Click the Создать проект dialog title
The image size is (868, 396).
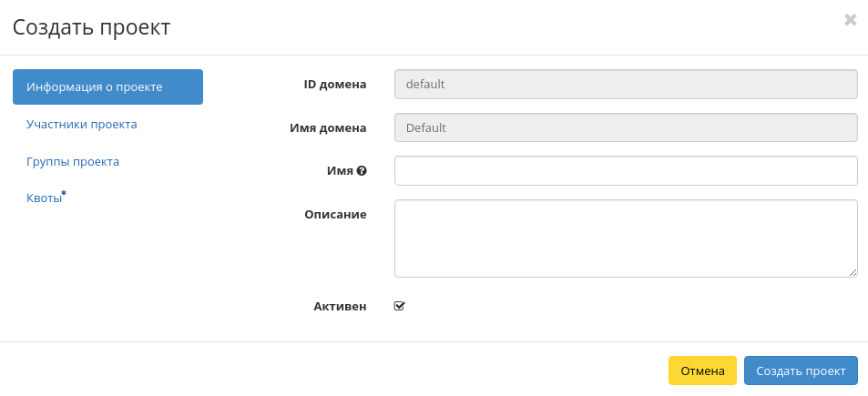point(91,27)
